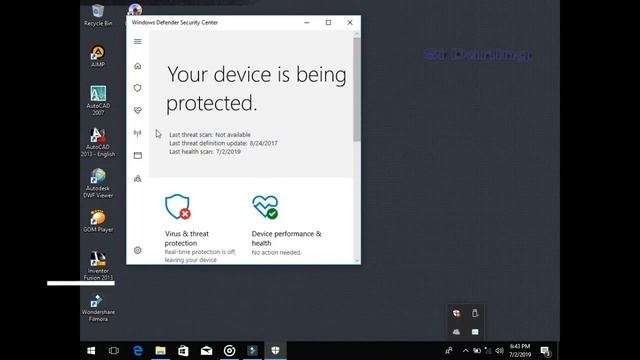The height and width of the screenshot is (360, 640).
Task: Select the Recycle Bin desktop icon
Action: coord(98,16)
